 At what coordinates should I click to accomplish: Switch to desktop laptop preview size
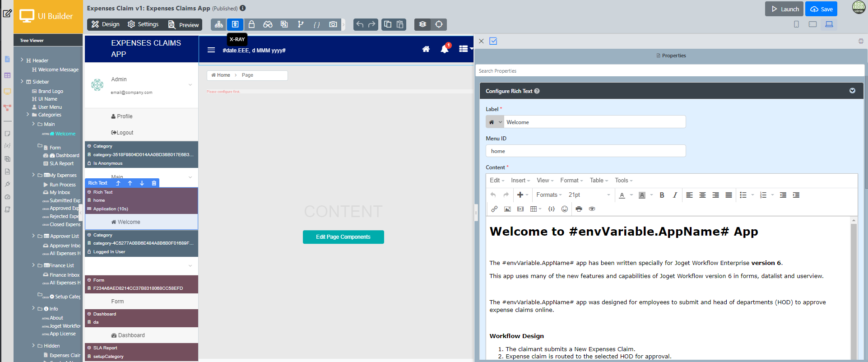click(829, 24)
